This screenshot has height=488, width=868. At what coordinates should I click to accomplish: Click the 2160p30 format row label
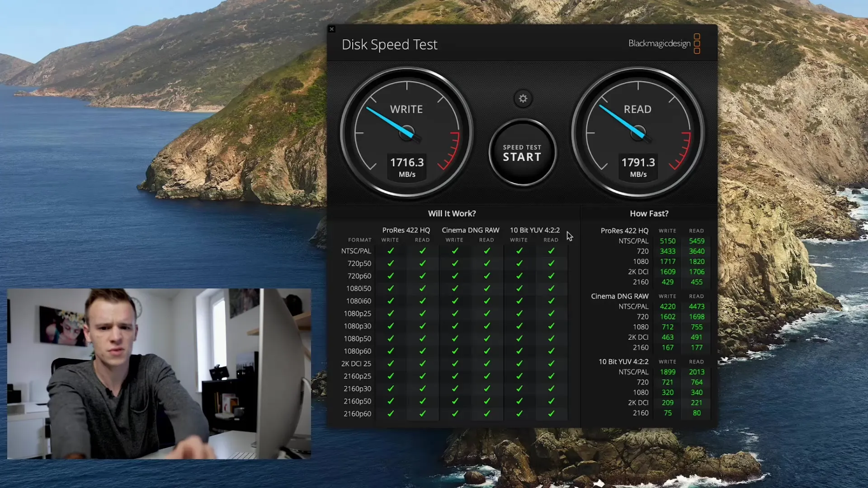coord(357,389)
